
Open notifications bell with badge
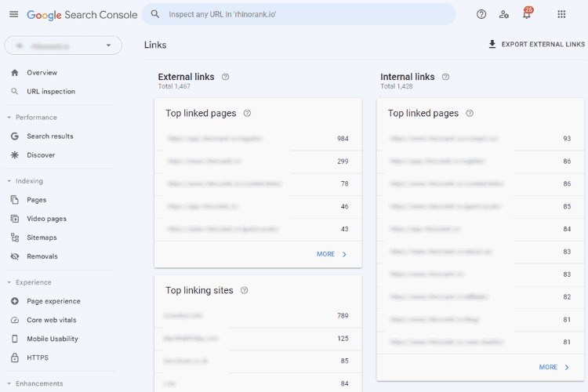pos(528,13)
